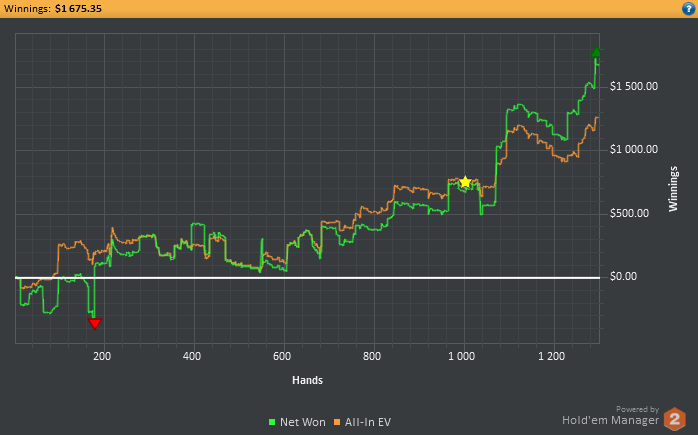Toggle the Net Won legend entry

[297, 422]
